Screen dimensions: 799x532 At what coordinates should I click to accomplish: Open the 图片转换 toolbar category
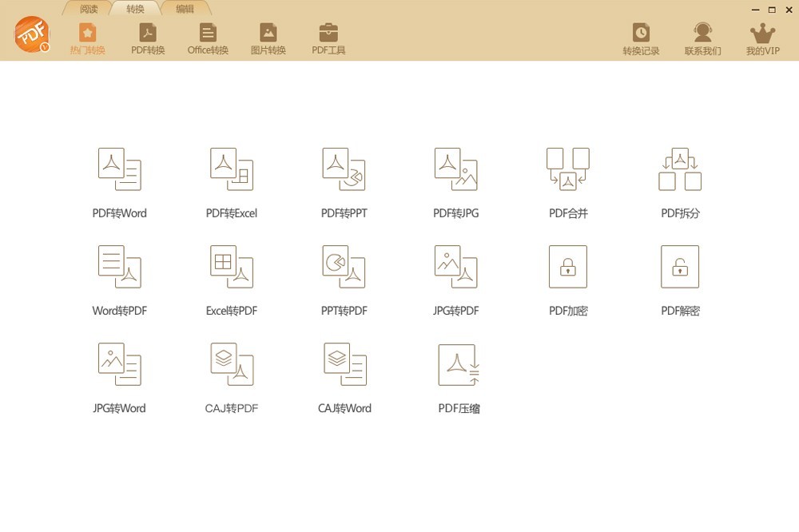tap(268, 38)
